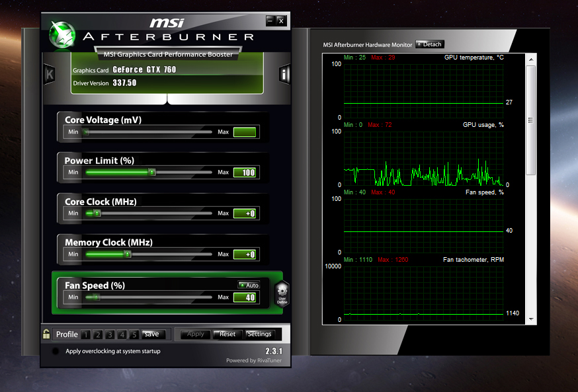Enable Apply overclocking at system startup
578x392 pixels.
[56, 352]
